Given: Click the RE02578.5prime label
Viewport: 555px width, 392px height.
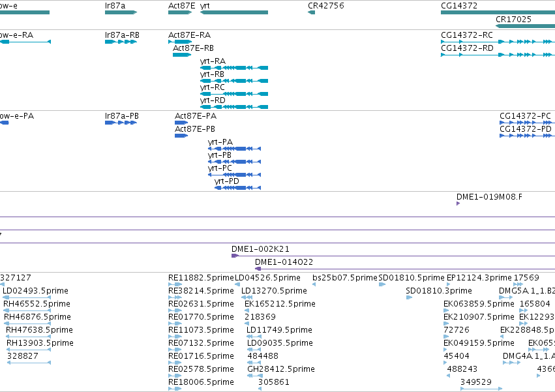Looking at the screenshot, I should 201,369.
